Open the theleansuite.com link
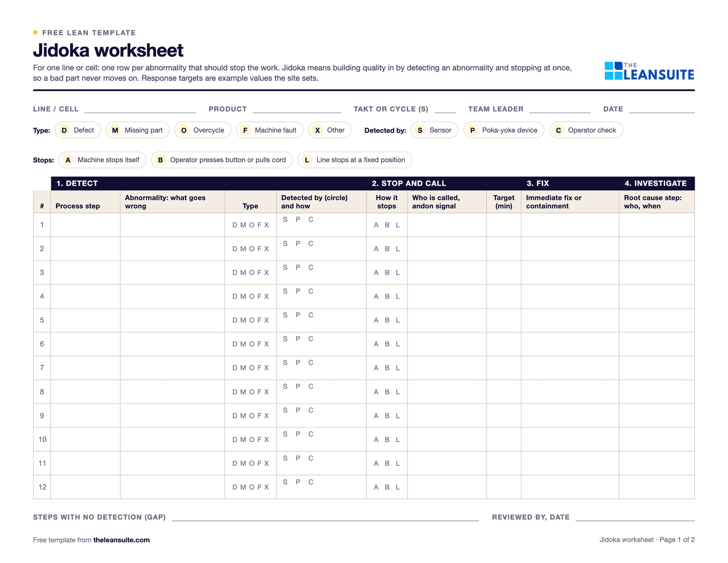This screenshot has height=563, width=728. (122, 540)
